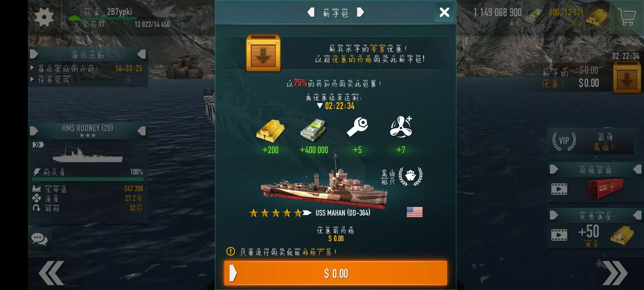The image size is (644, 290).
Task: Open the shopping cart store
Action: coord(627,17)
